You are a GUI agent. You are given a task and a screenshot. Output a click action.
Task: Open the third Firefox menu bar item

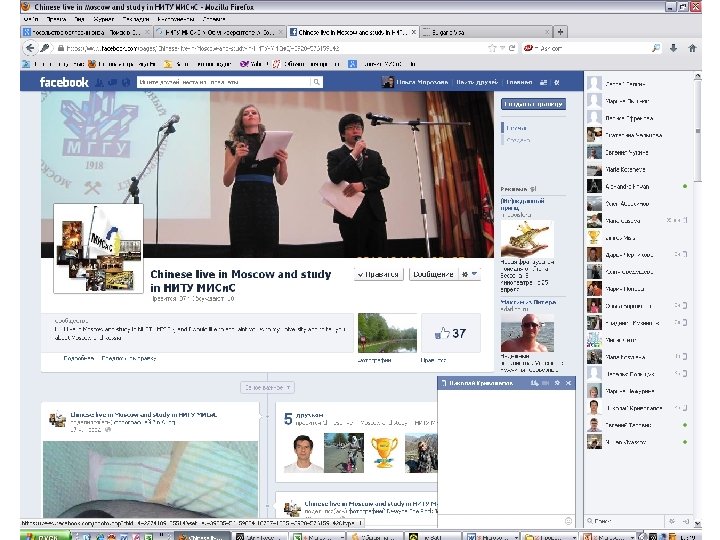tap(79, 19)
